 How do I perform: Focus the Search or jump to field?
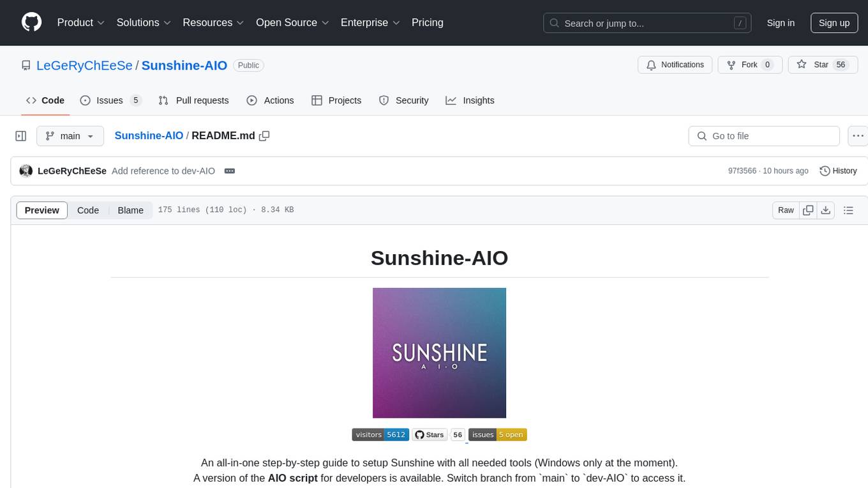coord(648,23)
